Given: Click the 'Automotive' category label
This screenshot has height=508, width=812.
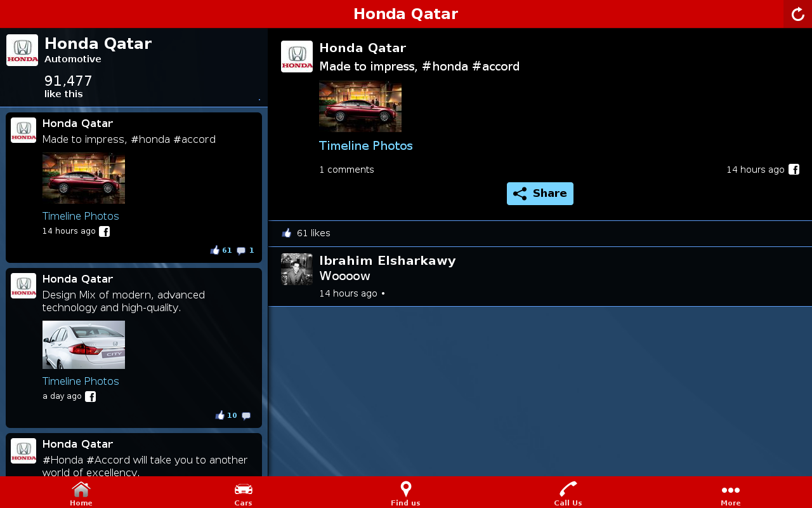Looking at the screenshot, I should (x=73, y=59).
